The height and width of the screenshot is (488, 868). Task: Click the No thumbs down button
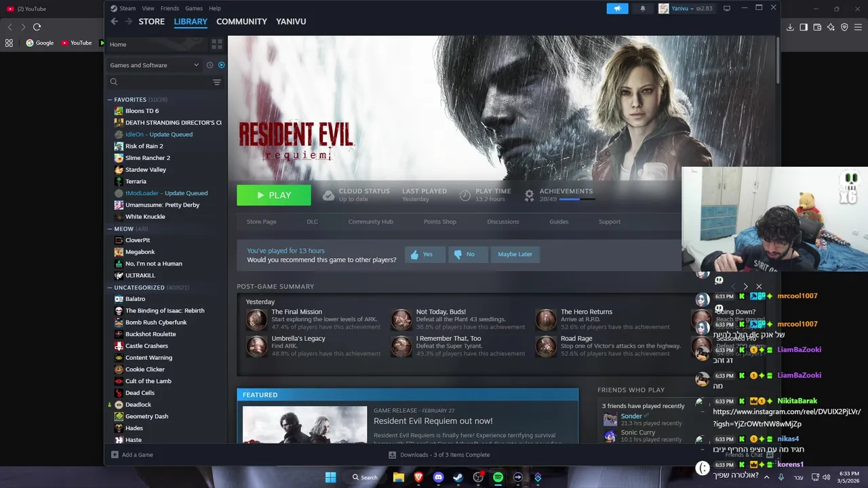coord(468,254)
